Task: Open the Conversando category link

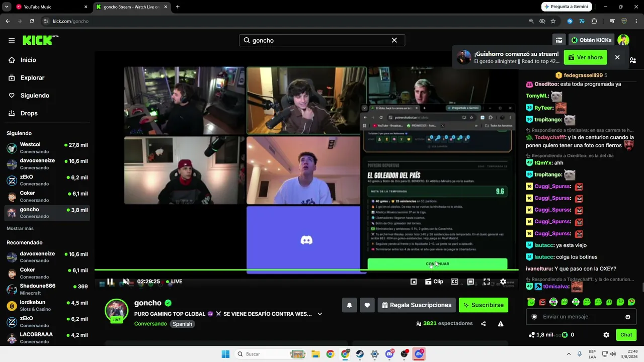Action: pyautogui.click(x=150, y=324)
